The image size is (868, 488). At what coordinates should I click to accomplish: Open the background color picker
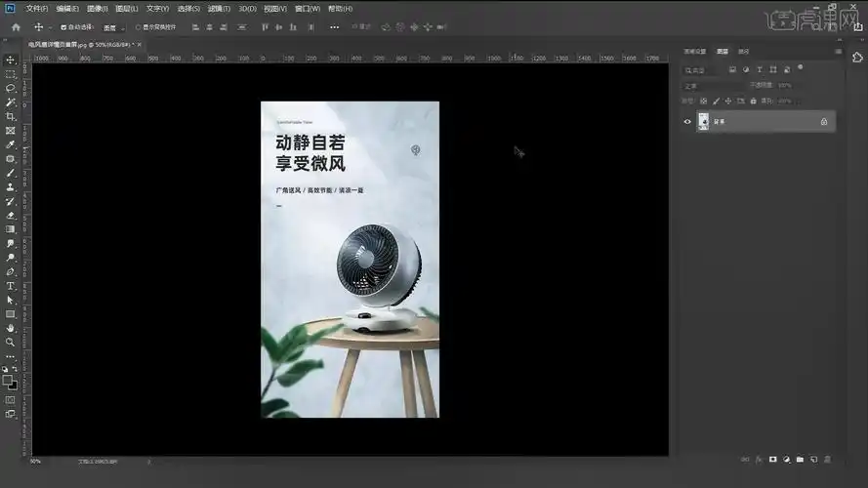14,386
